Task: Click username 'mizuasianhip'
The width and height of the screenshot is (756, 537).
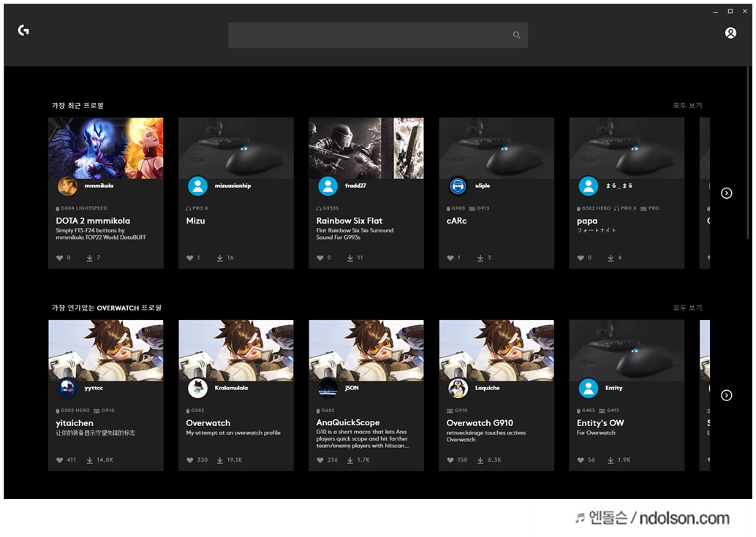Action: (x=233, y=186)
